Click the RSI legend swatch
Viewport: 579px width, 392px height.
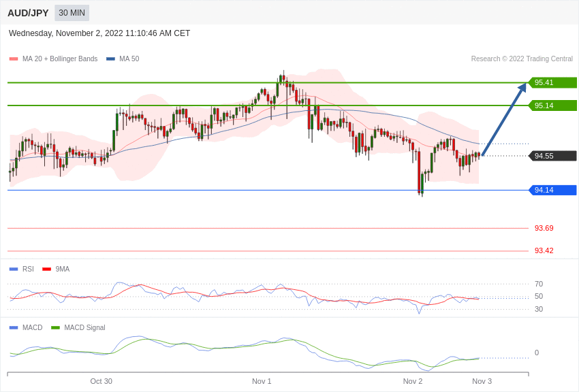click(x=14, y=269)
